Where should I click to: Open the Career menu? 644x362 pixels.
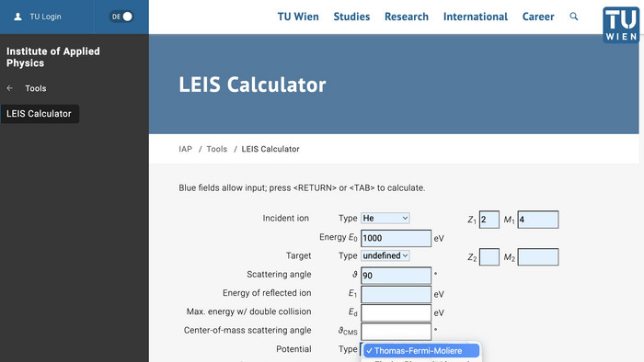click(x=538, y=17)
